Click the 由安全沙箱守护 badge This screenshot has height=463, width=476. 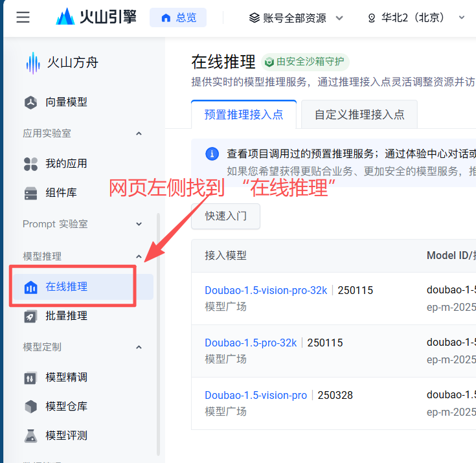[305, 62]
